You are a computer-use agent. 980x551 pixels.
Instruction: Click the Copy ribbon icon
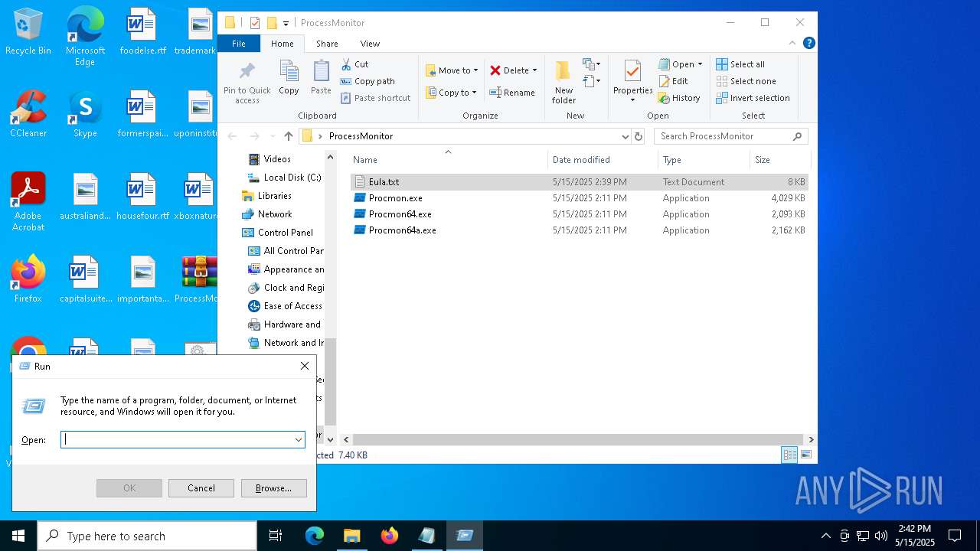(289, 78)
